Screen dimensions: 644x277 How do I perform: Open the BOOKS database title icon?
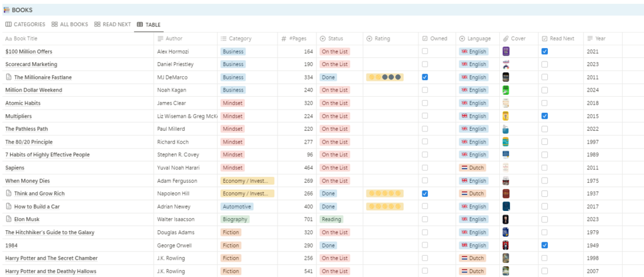(x=6, y=10)
